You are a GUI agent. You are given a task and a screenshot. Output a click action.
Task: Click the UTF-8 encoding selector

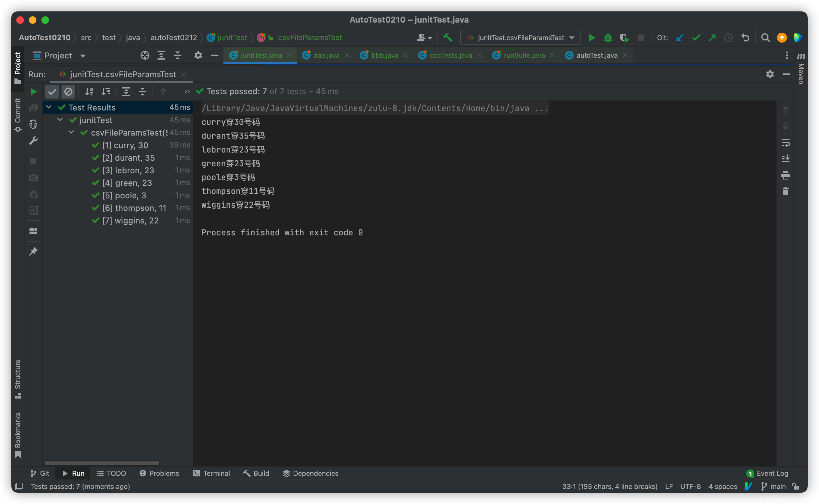(690, 487)
